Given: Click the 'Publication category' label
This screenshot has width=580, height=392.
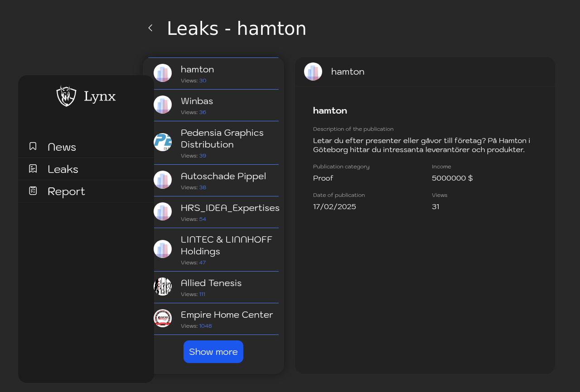Looking at the screenshot, I should click(341, 167).
